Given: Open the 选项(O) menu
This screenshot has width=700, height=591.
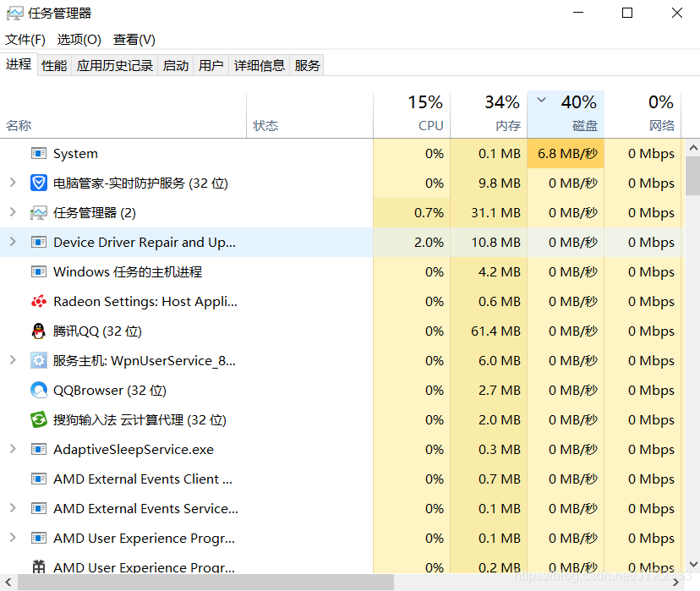Looking at the screenshot, I should point(79,40).
